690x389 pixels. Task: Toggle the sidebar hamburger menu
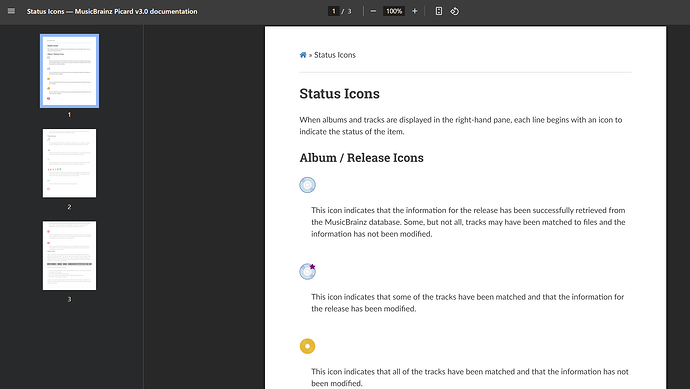tap(11, 11)
